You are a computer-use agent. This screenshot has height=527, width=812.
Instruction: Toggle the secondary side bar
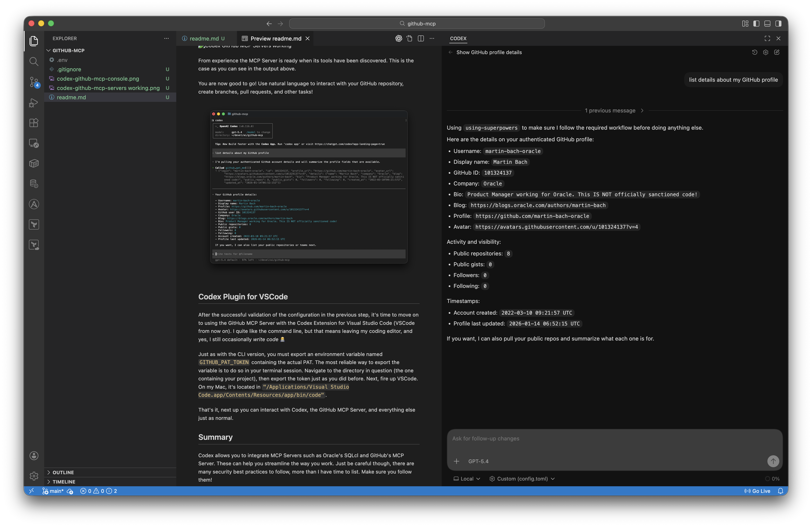[x=778, y=24]
